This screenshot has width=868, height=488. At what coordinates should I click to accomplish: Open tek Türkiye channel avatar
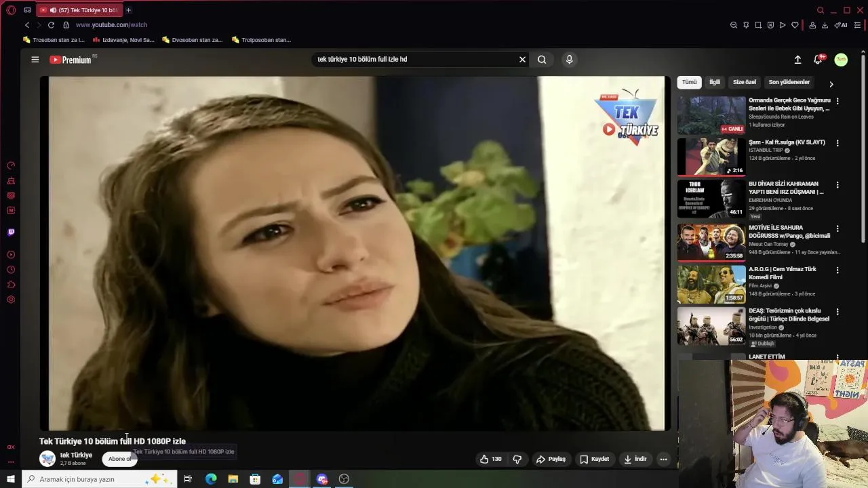(x=47, y=459)
